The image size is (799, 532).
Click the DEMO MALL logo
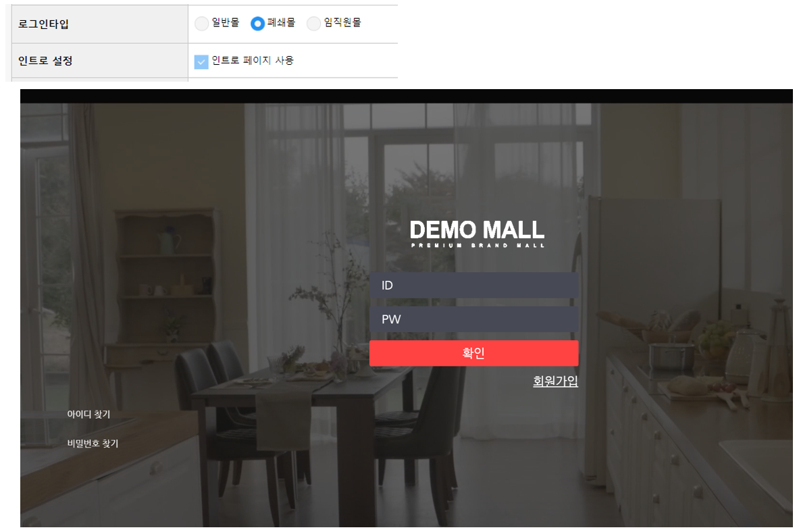pos(478,234)
